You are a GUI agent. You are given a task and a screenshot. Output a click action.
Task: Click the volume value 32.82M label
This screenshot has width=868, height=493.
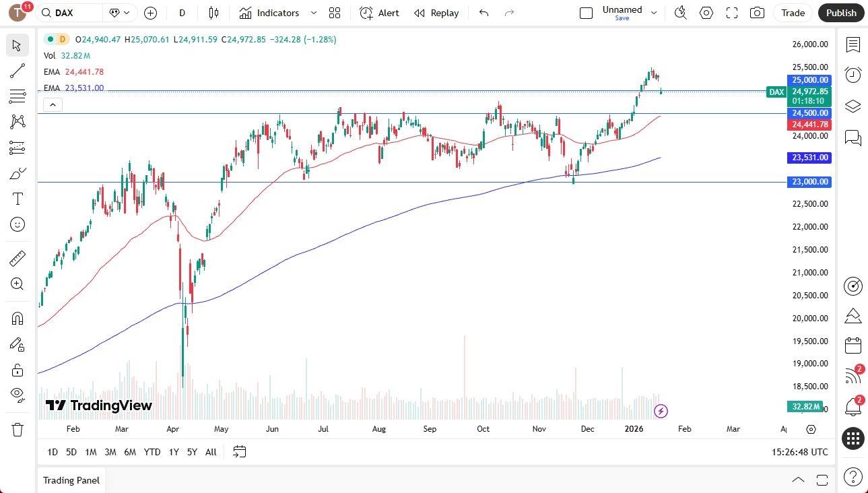(76, 56)
